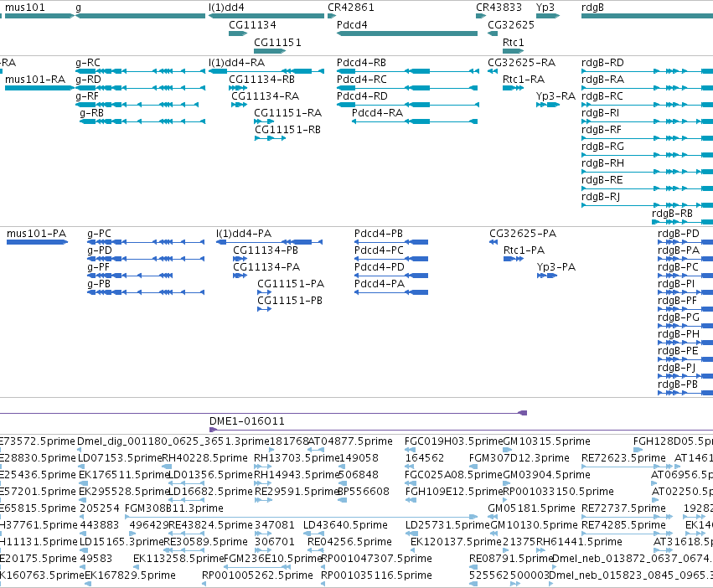Click the long g gene bar

coord(141,16)
